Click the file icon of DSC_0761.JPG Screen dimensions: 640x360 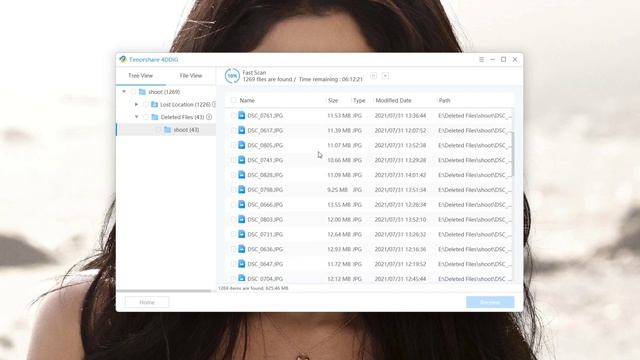coord(242,116)
